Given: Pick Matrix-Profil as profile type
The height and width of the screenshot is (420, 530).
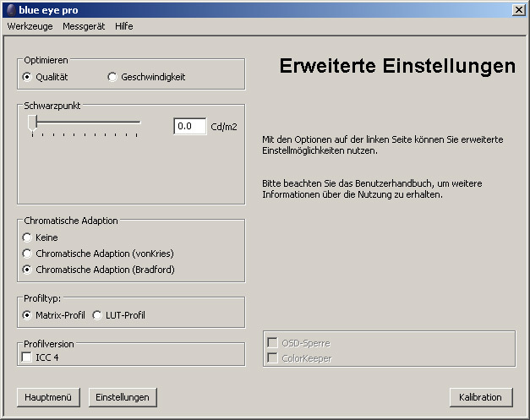Looking at the screenshot, I should [28, 315].
